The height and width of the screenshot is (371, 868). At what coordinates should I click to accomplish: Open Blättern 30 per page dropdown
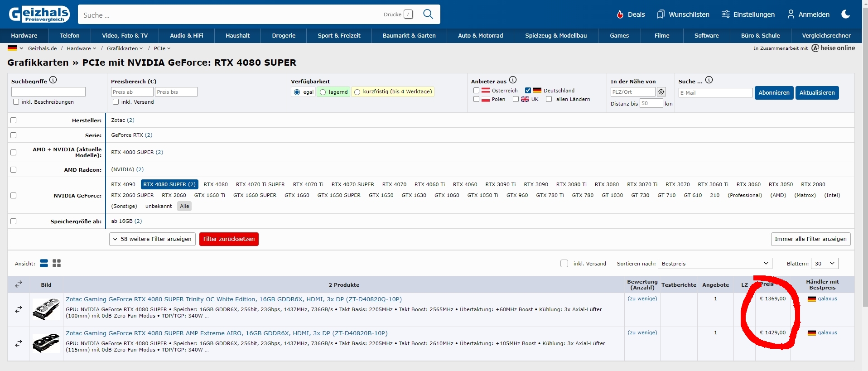[825, 264]
